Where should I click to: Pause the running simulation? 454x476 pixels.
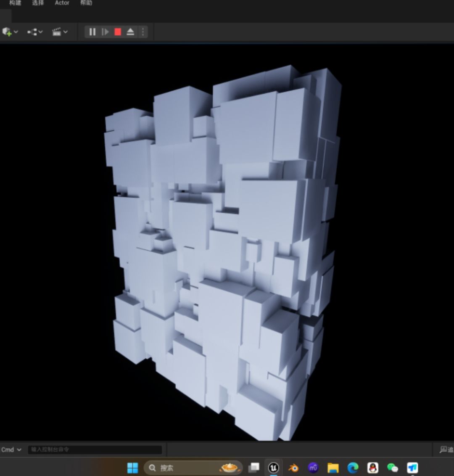[x=92, y=32]
